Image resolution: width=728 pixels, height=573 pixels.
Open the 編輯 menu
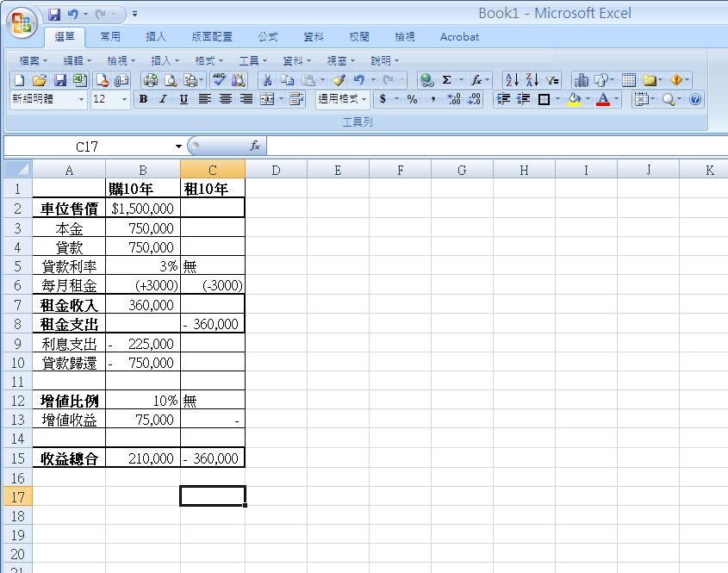click(77, 61)
